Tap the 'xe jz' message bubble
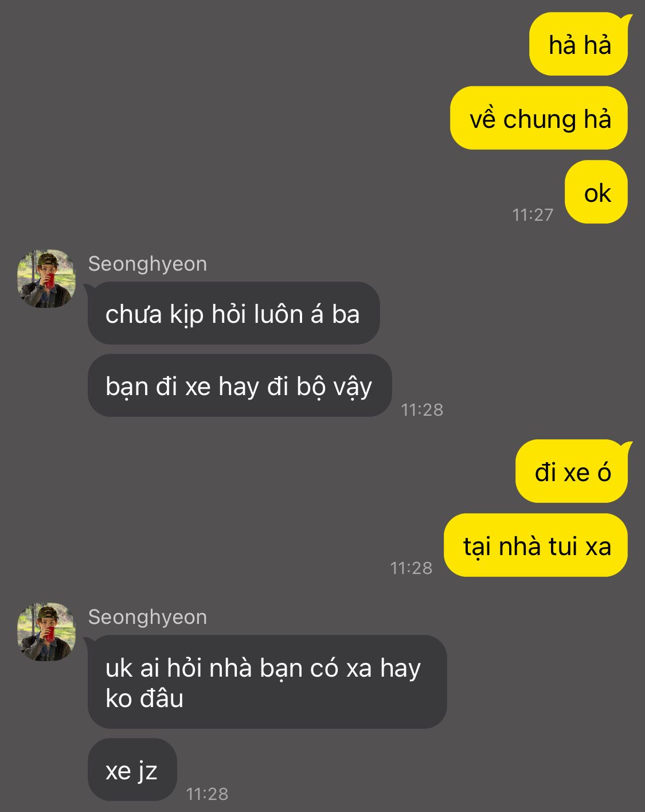 click(132, 770)
